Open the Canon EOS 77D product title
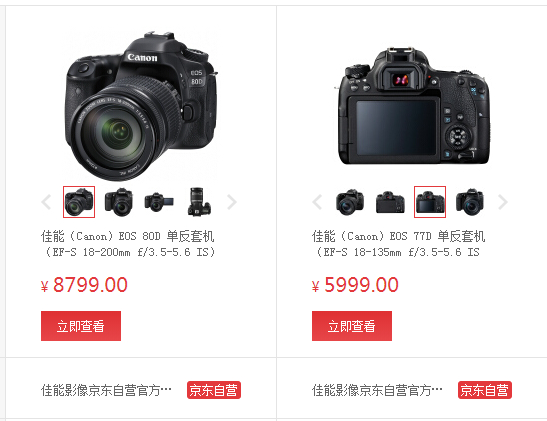This screenshot has height=421, width=547. pyautogui.click(x=398, y=244)
